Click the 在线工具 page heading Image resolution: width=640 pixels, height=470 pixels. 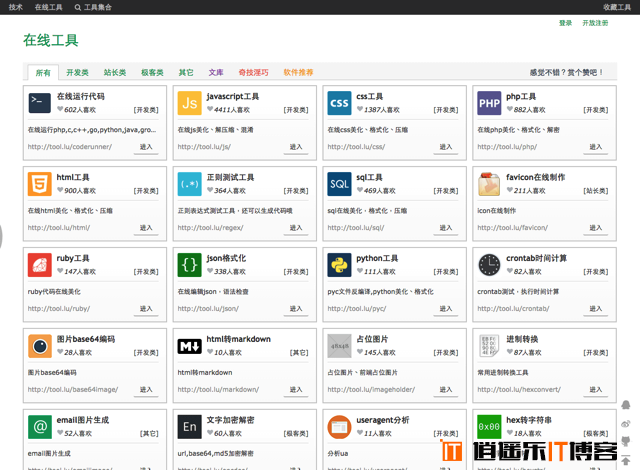pyautogui.click(x=51, y=40)
